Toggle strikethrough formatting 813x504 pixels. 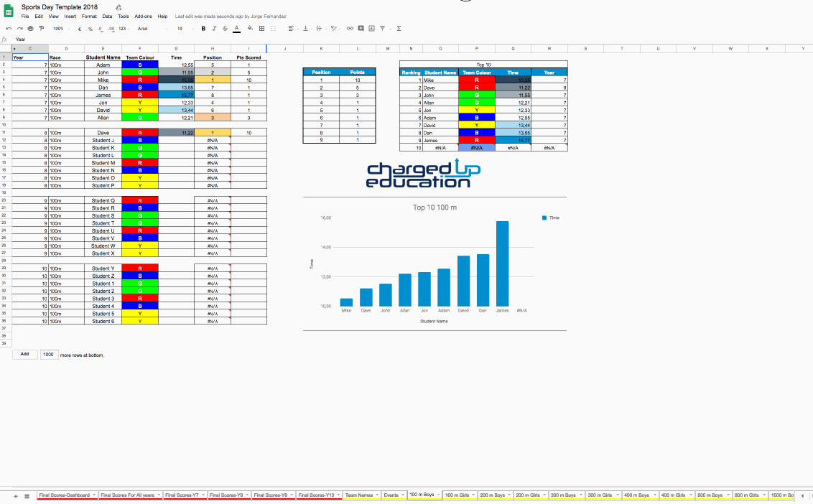tap(225, 29)
